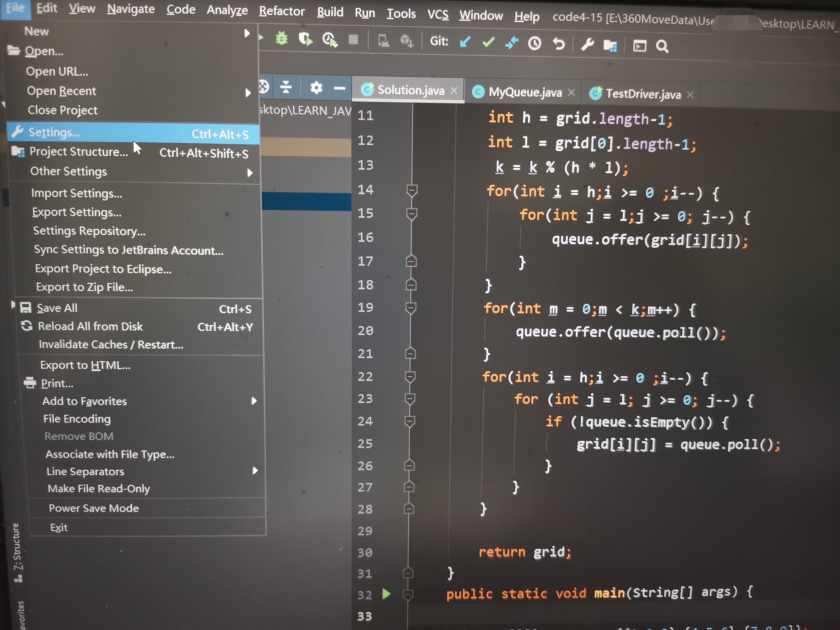
Task: Collapse code fold on line 19
Action: pos(411,308)
